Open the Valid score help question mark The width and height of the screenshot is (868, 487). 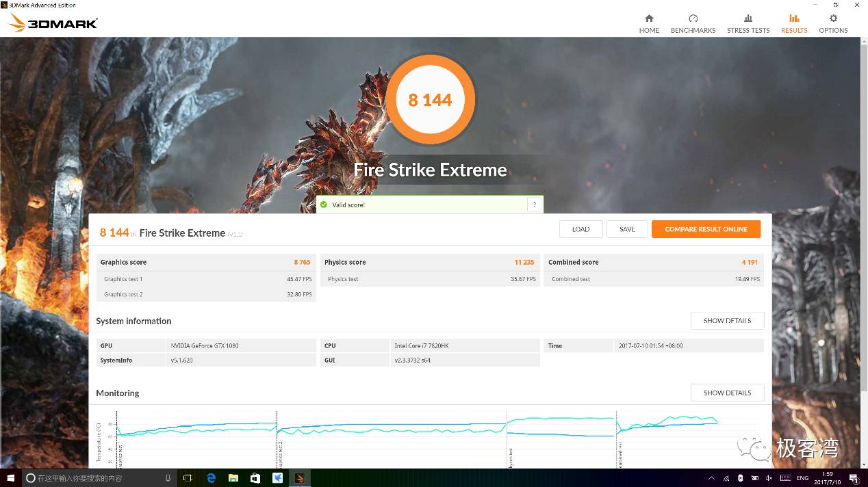click(x=535, y=204)
